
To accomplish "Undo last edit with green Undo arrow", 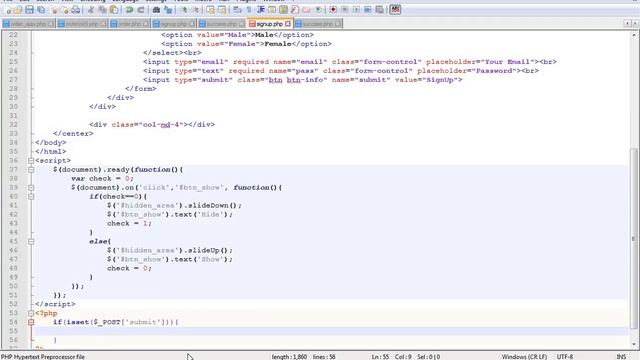I will tap(129, 10).
